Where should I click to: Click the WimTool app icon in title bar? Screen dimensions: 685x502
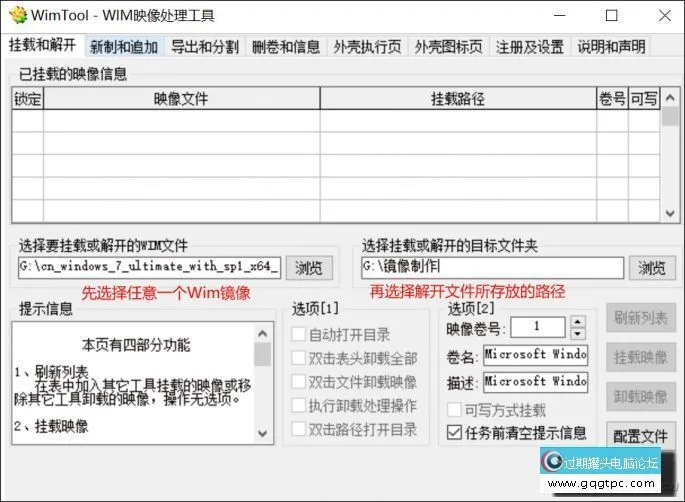pyautogui.click(x=18, y=15)
